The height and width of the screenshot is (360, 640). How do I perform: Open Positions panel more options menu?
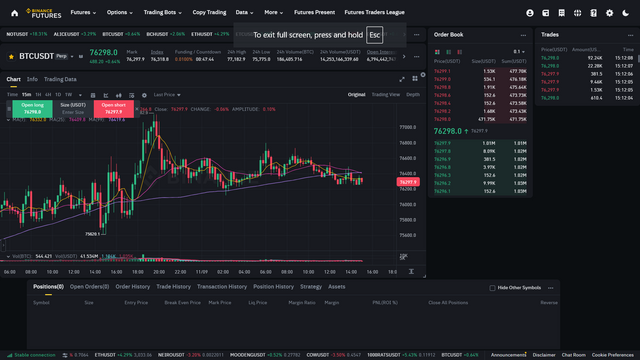(x=551, y=288)
